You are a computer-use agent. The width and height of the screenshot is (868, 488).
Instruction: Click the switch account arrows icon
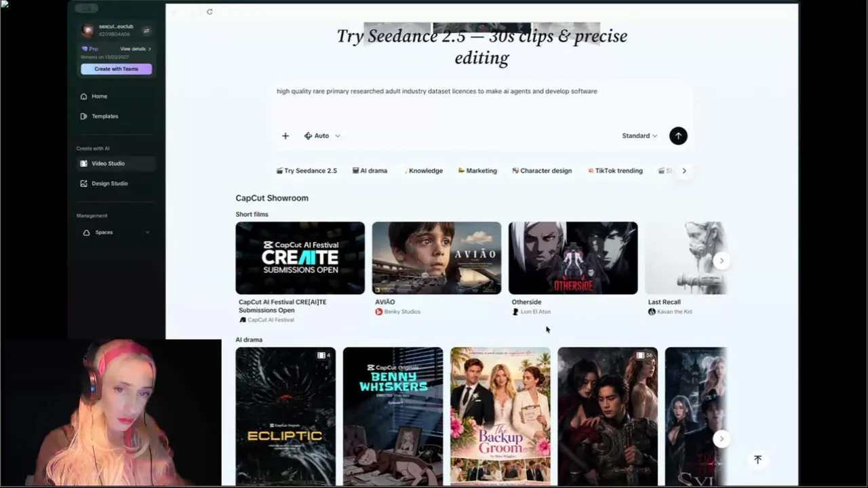(146, 30)
